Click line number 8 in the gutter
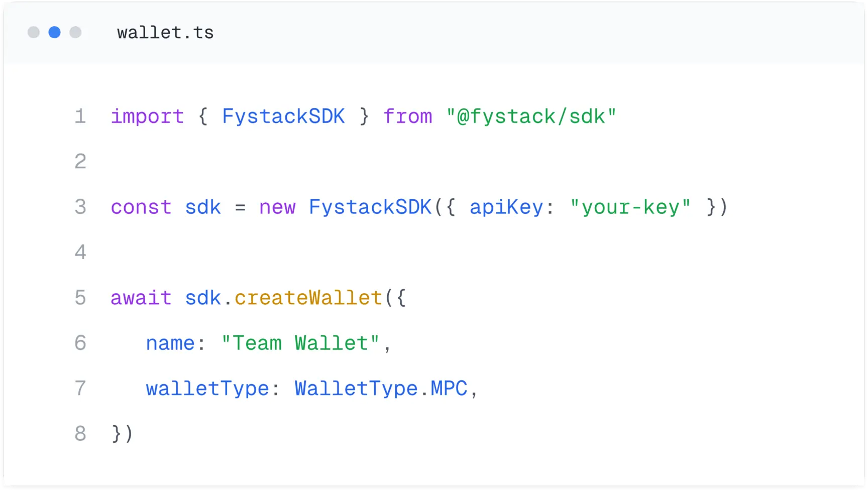Screen dimensions: 868x491 click(x=80, y=434)
